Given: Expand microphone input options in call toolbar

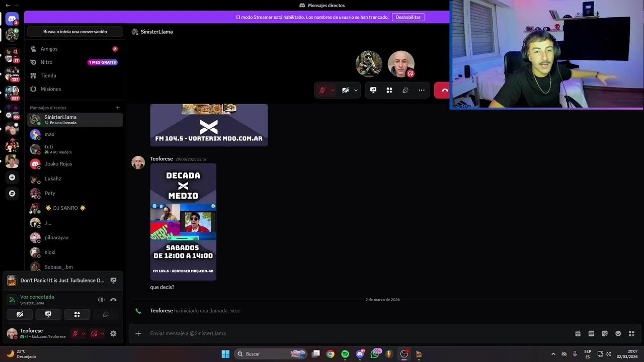Looking at the screenshot, I should coord(333,90).
